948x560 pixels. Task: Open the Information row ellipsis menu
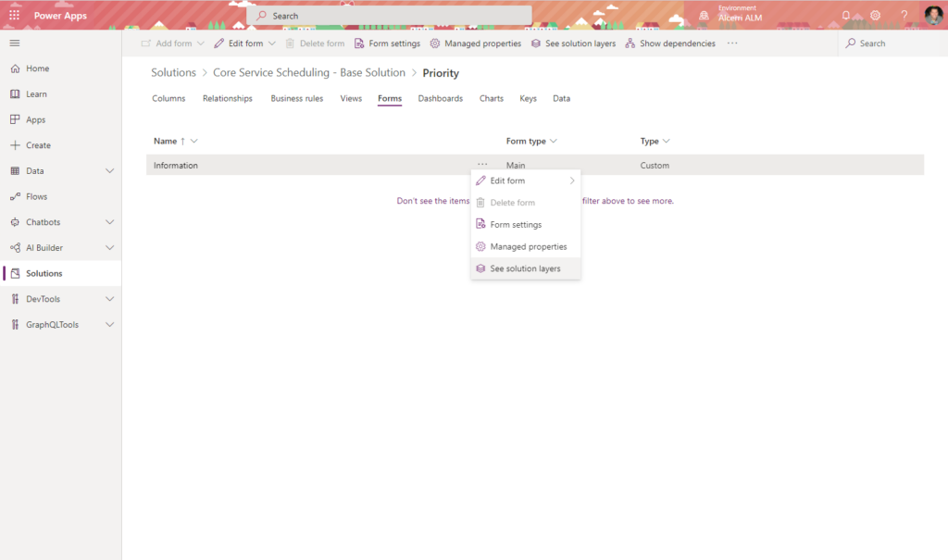[482, 165]
